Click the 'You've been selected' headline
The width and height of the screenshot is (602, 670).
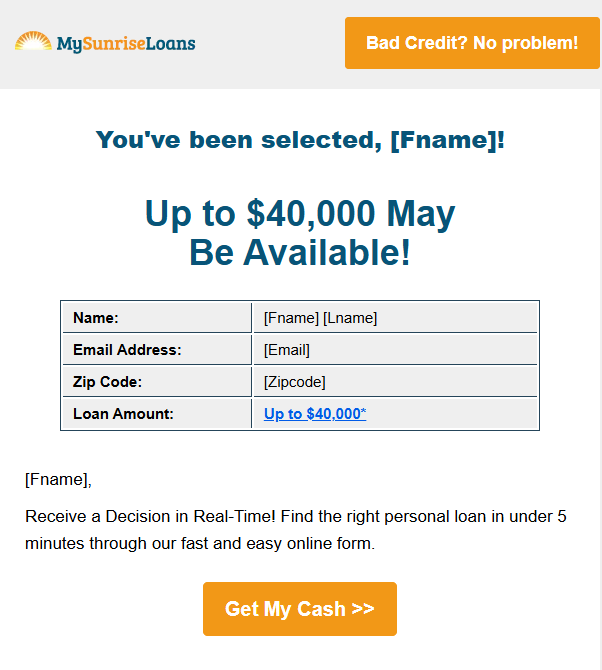pos(300,140)
